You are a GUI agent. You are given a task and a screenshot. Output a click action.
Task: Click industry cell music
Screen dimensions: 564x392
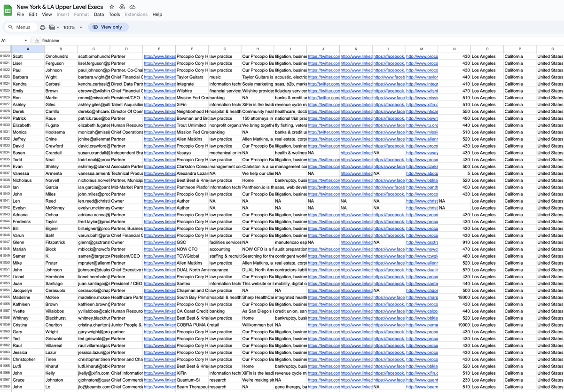225,77
